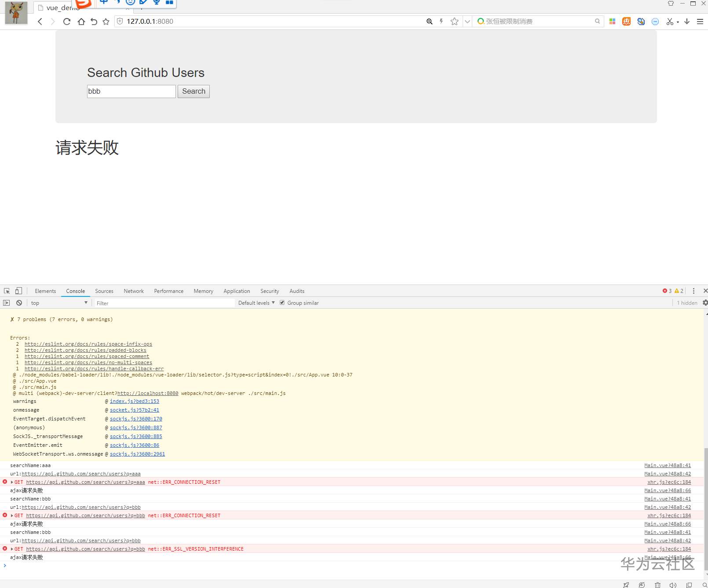Screen dimensions: 708x588
Task: Open the blue translate extension icon
Action: [641, 21]
